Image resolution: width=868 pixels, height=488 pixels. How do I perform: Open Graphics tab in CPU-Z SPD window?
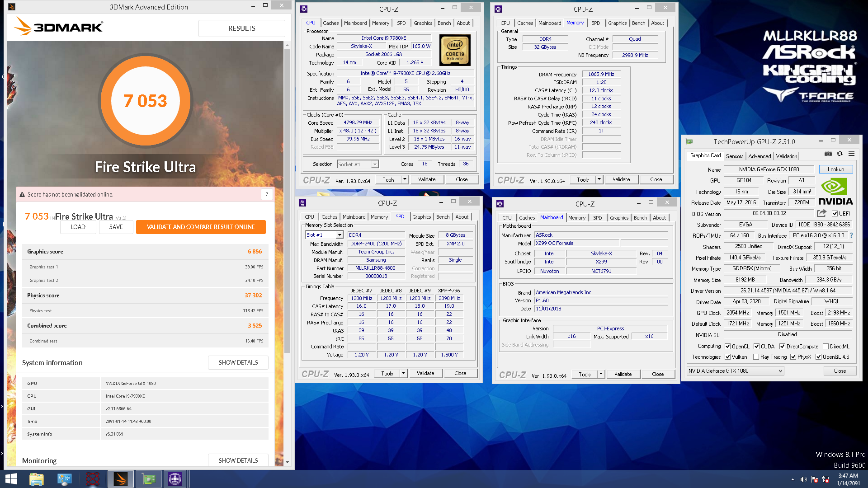pyautogui.click(x=421, y=217)
